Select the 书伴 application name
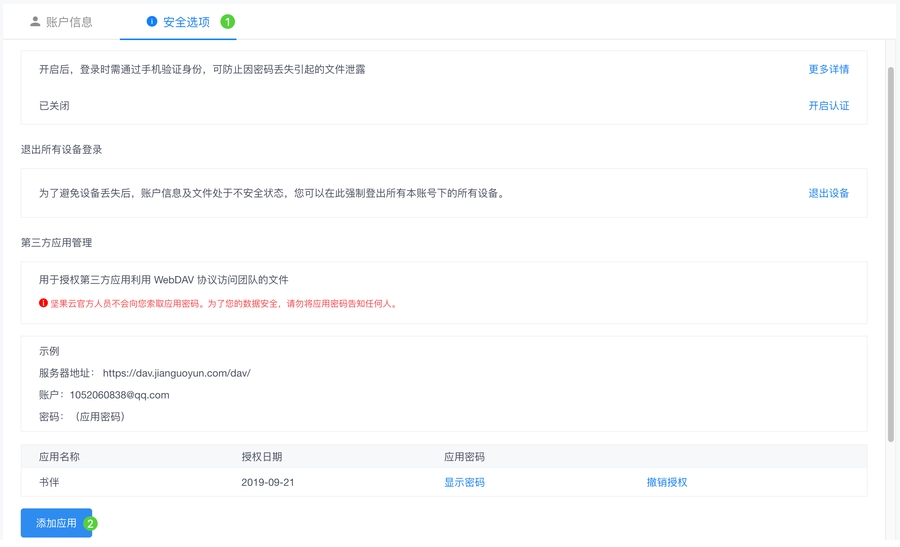Screen dimensions: 900x547 pyautogui.click(x=49, y=482)
